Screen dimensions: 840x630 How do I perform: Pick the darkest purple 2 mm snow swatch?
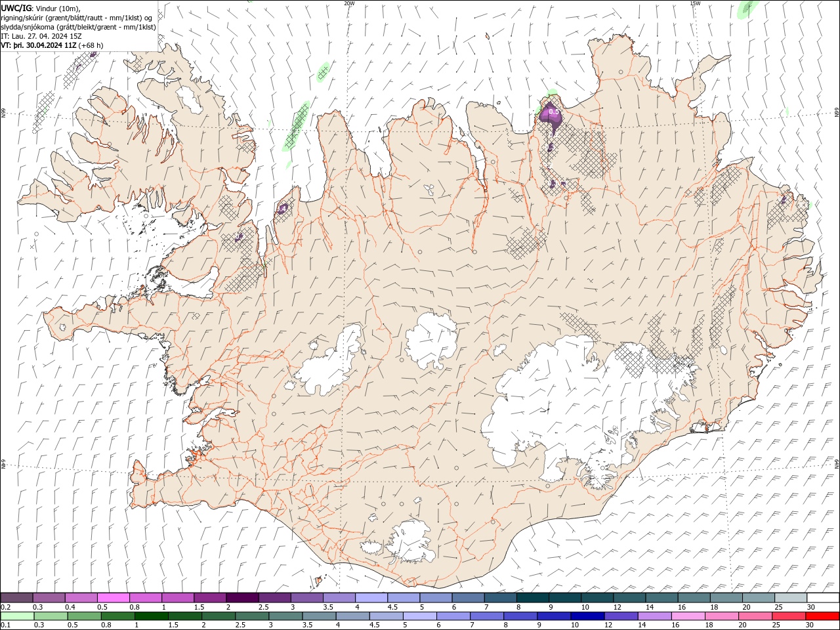coord(242,598)
